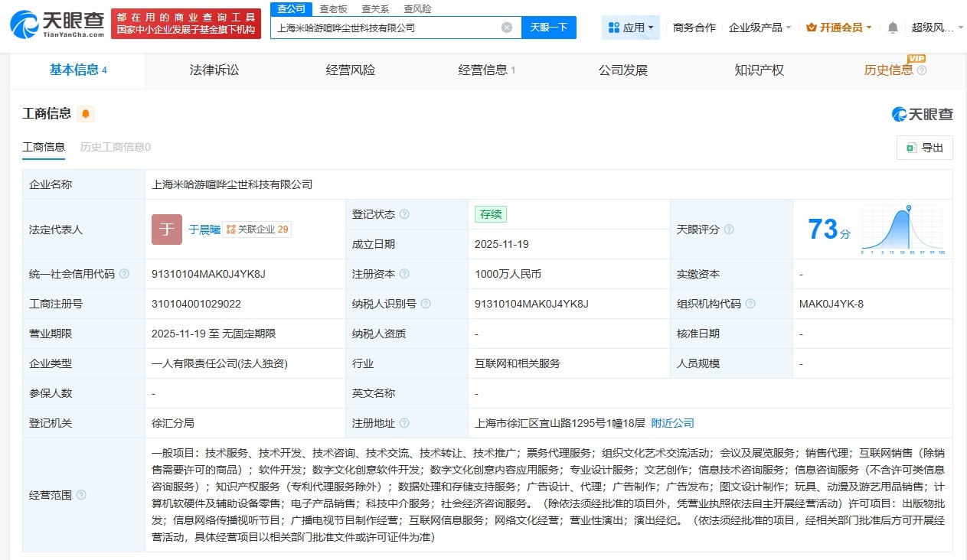Click the 导出 export icon
Viewport: 967px width, 560px height.
pos(913,148)
